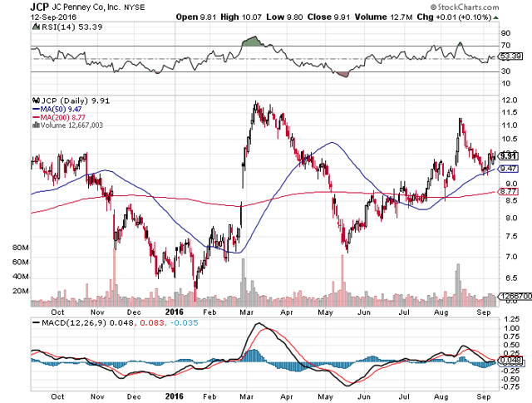
Task: Click the Volume 12,667,003 legend text
Action: coord(71,125)
